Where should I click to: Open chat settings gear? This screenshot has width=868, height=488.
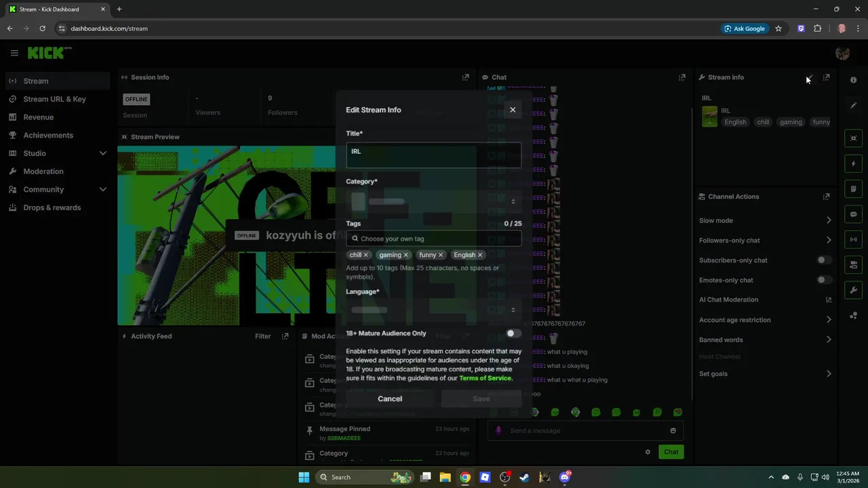click(x=648, y=452)
